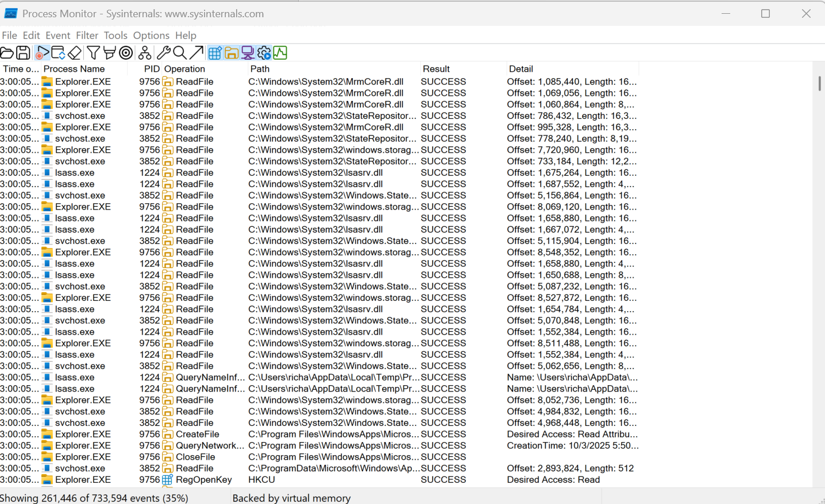This screenshot has width=825, height=504.
Task: Open the File menu
Action: (10, 36)
